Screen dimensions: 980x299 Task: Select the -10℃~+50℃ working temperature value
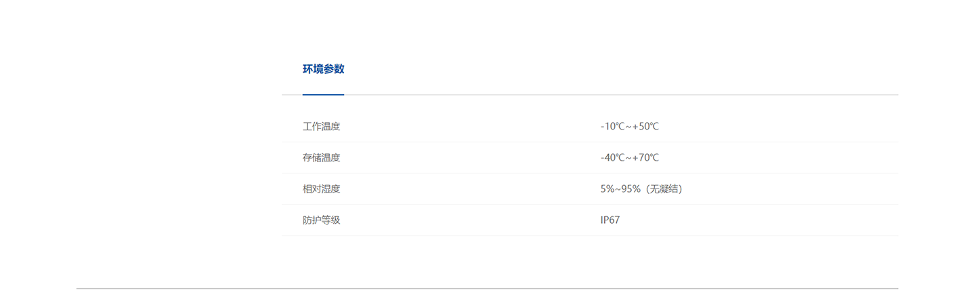click(x=629, y=126)
